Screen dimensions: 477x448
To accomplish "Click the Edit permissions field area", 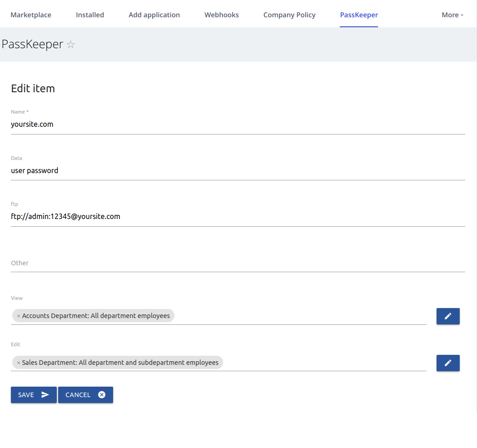I will 323,363.
